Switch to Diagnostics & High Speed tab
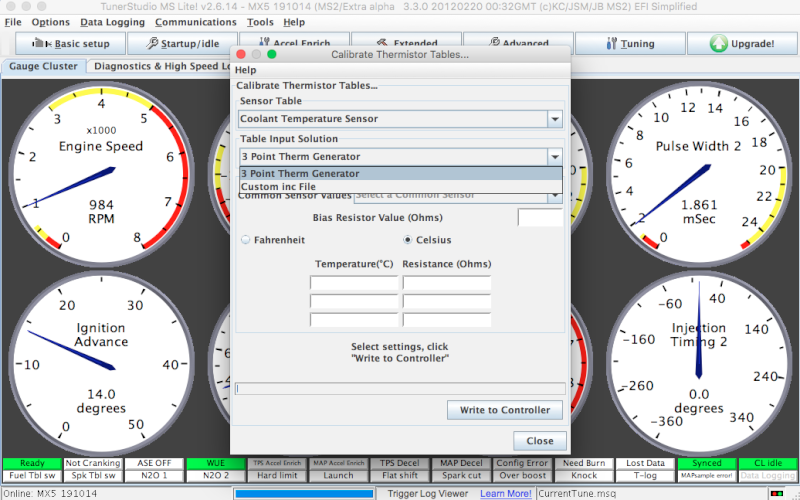The width and height of the screenshot is (800, 500). (159, 66)
